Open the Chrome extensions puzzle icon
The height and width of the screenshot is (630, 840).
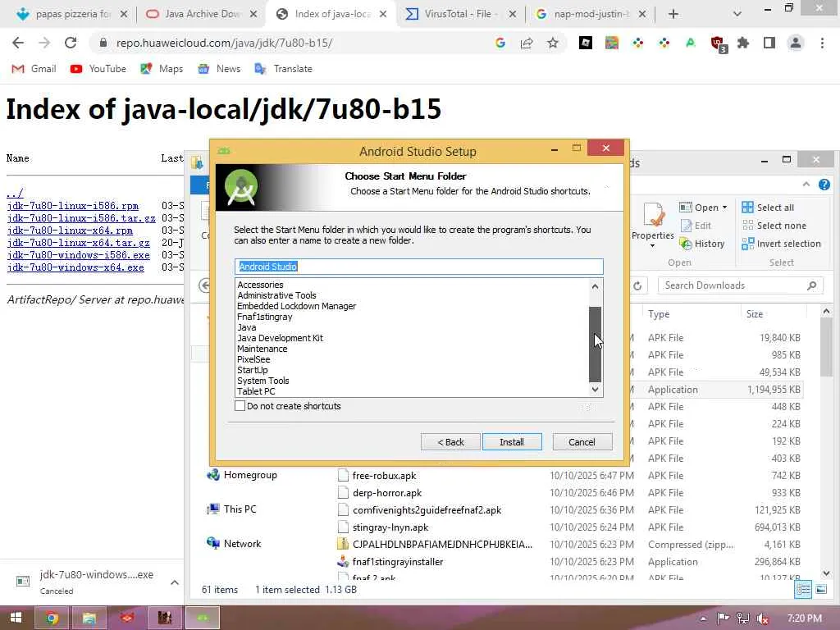pyautogui.click(x=743, y=43)
